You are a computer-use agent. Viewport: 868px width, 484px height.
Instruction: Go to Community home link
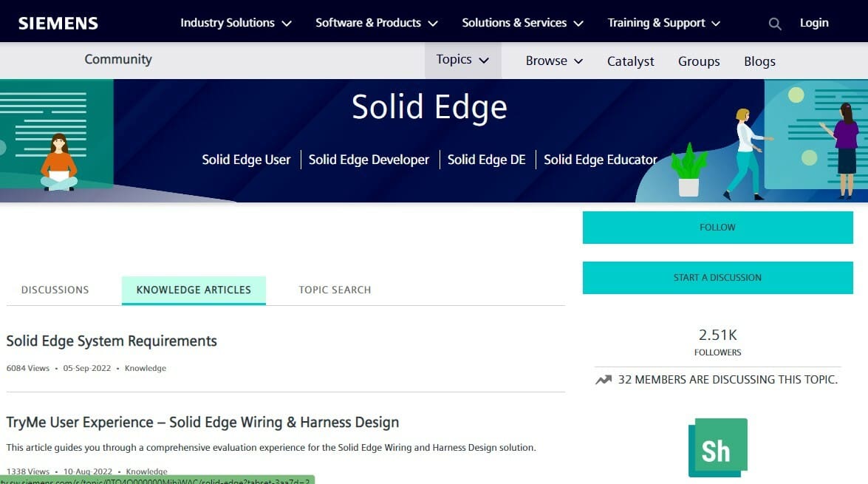(118, 59)
